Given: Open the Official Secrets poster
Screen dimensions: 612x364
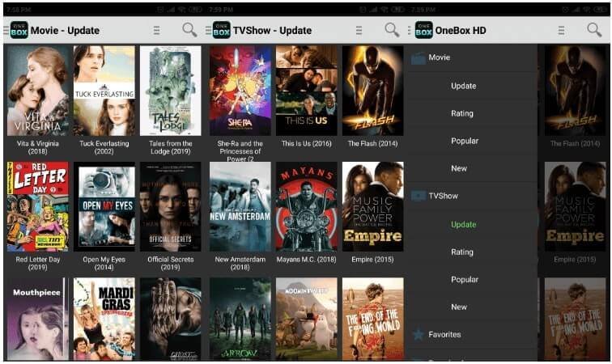Looking at the screenshot, I should coord(171,206).
